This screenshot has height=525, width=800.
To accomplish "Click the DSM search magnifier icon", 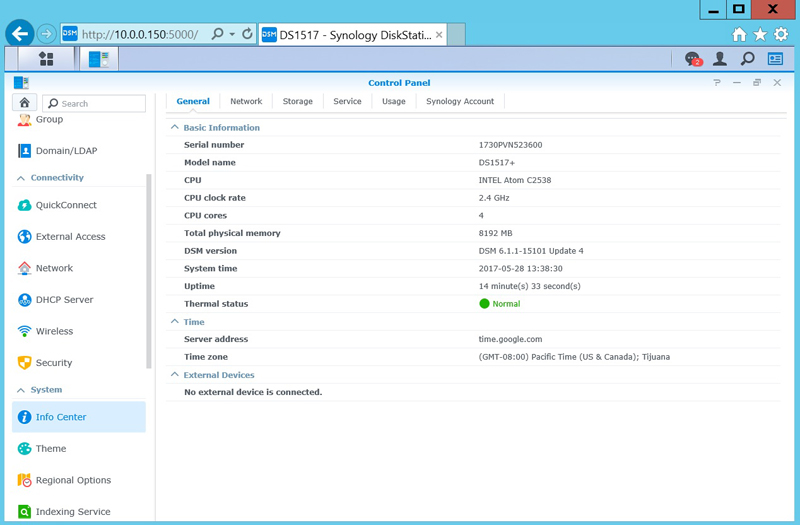I will 747,59.
